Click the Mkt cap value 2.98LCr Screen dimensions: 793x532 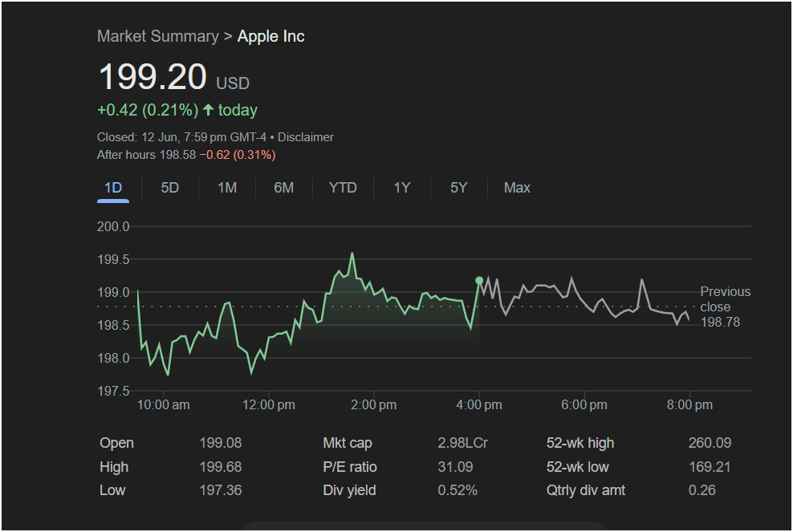point(463,443)
